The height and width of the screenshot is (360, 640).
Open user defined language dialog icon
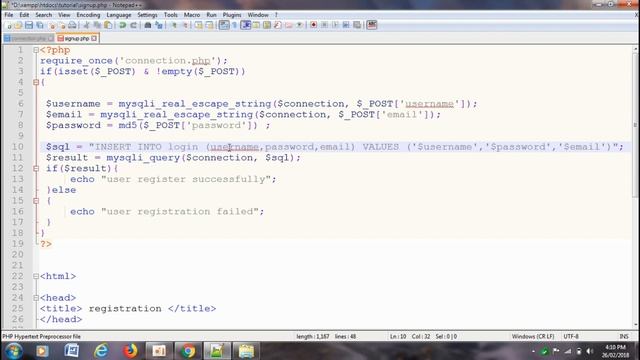pos(256,25)
